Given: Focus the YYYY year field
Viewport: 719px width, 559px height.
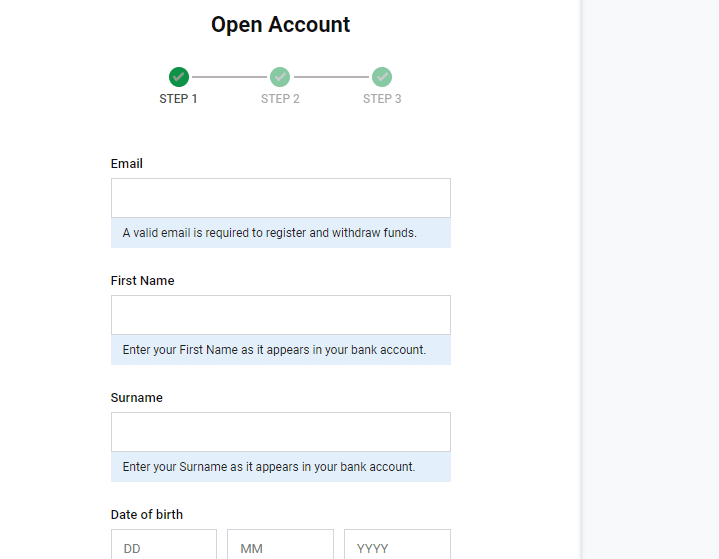Looking at the screenshot, I should pos(397,545).
